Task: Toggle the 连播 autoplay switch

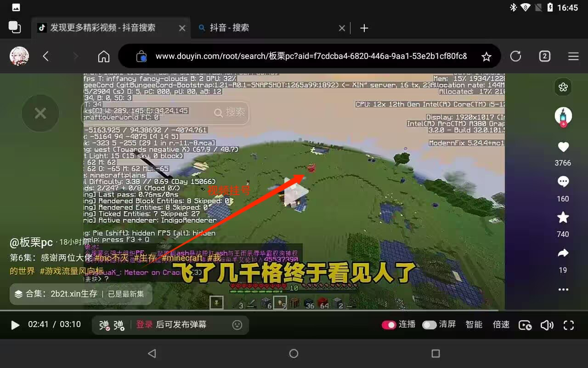Action: pyautogui.click(x=389, y=325)
